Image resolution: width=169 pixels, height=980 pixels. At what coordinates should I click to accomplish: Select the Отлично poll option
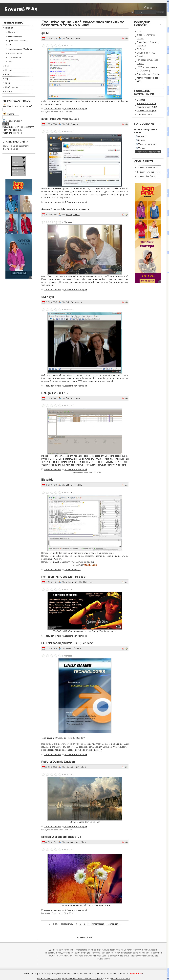click(137, 136)
